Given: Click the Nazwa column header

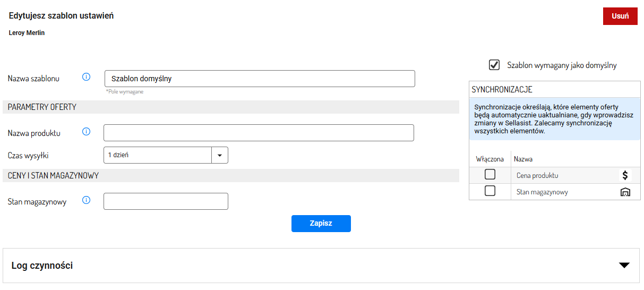Looking at the screenshot, I should coord(523,159).
